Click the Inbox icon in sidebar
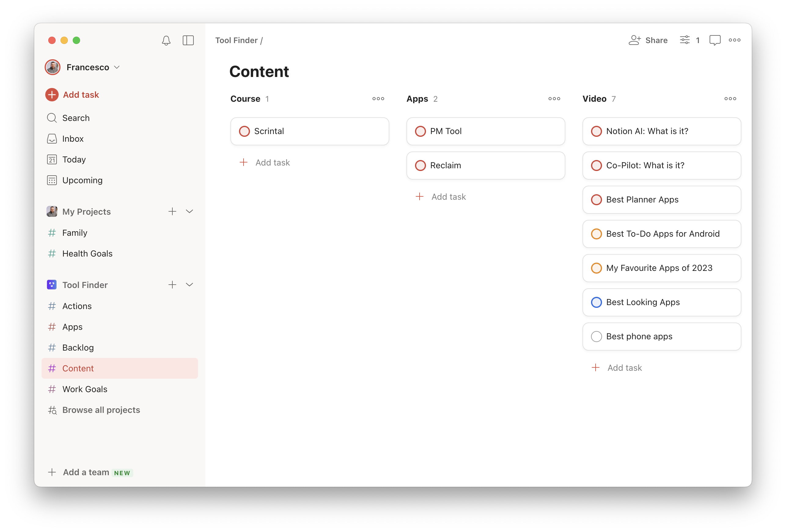786x532 pixels. (x=52, y=138)
